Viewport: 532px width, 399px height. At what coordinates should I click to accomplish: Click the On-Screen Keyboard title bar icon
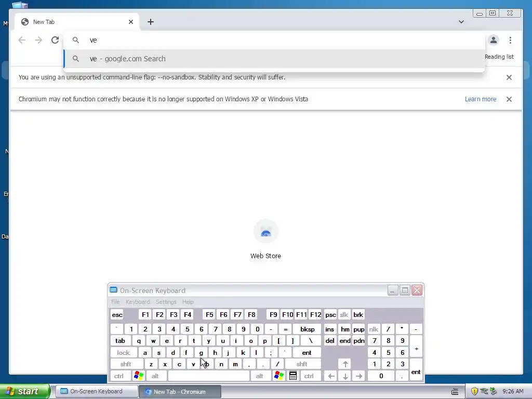coord(114,290)
